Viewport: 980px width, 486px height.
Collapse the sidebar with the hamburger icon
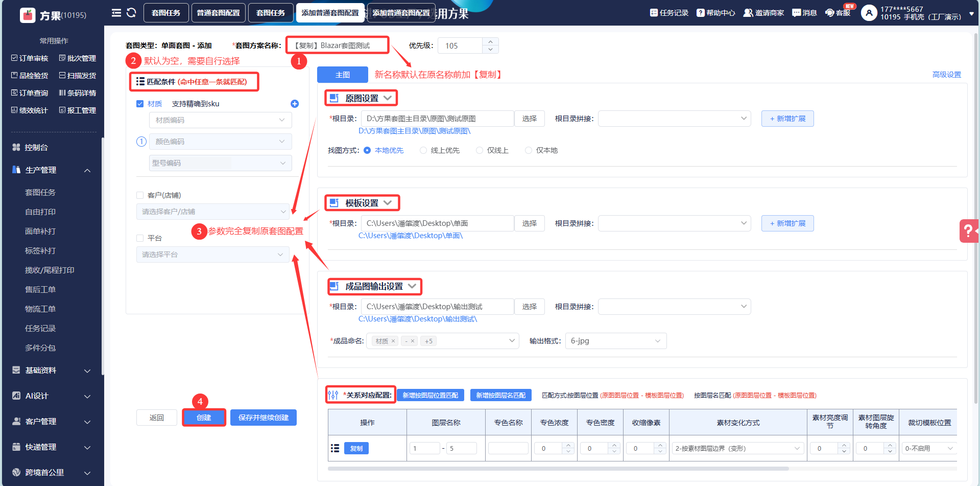click(x=116, y=13)
